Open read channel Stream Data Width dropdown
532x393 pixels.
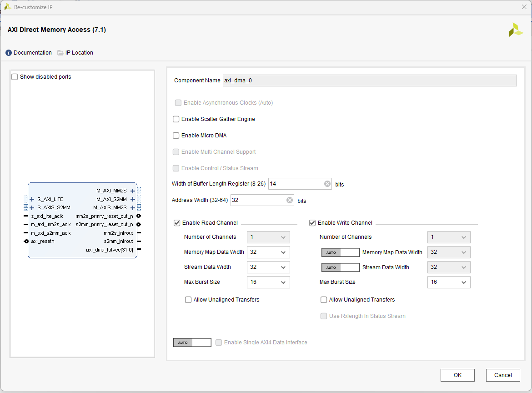(x=268, y=267)
